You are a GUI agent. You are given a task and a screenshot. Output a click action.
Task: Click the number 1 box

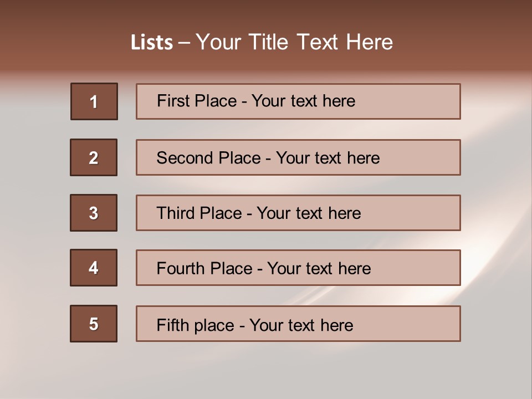94,101
